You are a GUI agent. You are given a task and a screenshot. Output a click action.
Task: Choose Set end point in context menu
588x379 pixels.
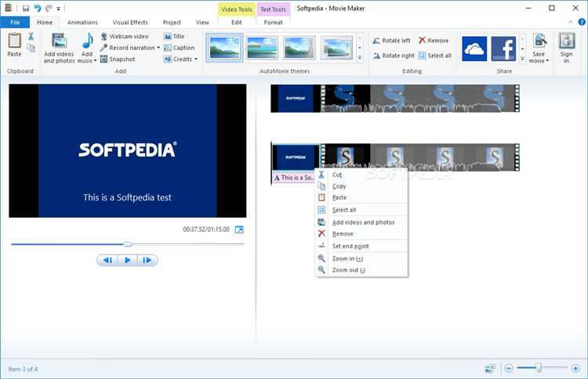[x=362, y=246]
